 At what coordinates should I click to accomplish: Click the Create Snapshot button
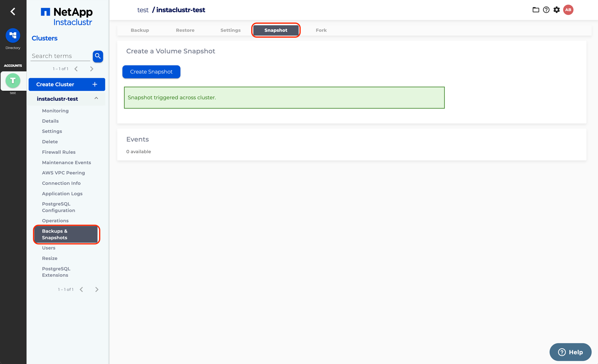click(151, 72)
